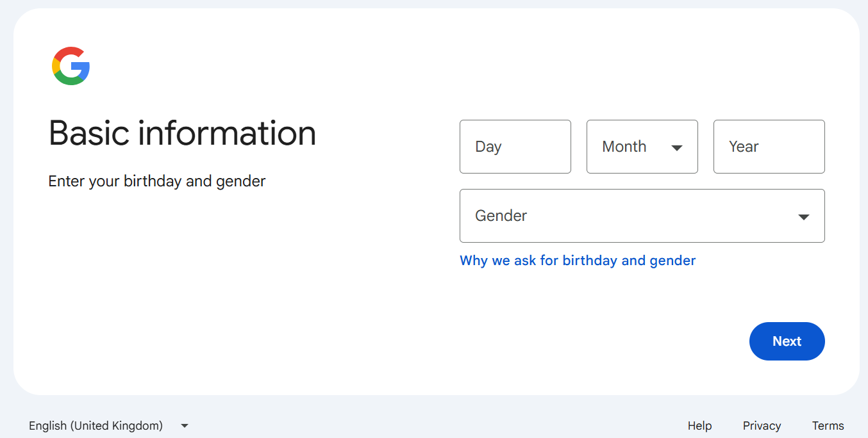
Task: Open the Month dropdown
Action: click(642, 147)
